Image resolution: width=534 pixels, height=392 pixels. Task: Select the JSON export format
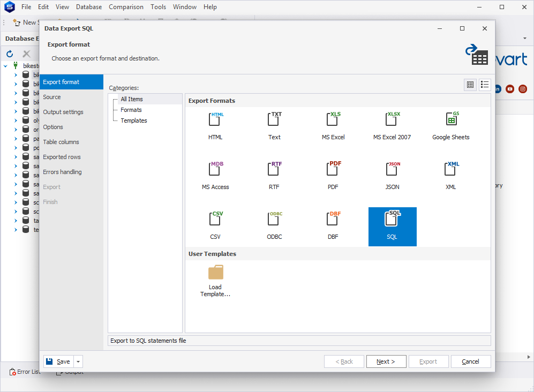(392, 176)
